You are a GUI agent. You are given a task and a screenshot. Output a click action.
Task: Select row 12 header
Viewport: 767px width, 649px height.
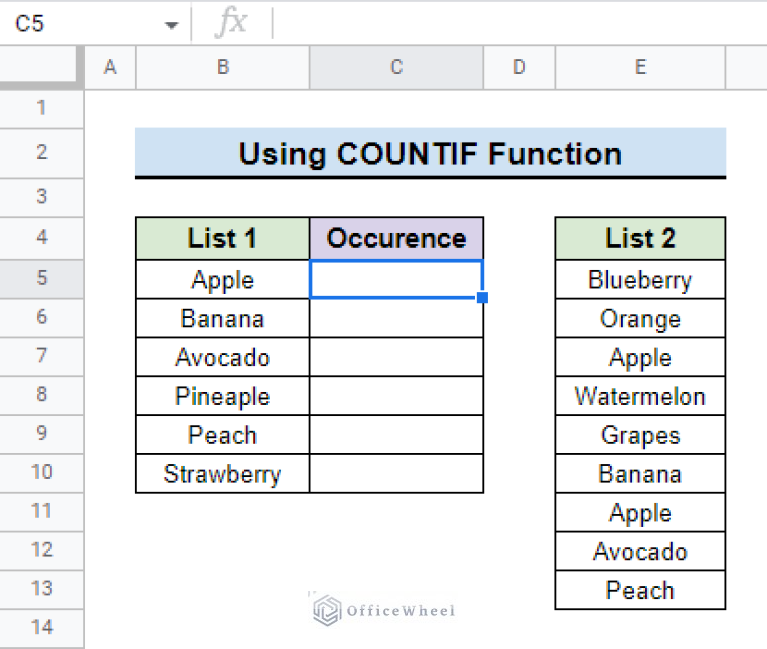point(42,550)
